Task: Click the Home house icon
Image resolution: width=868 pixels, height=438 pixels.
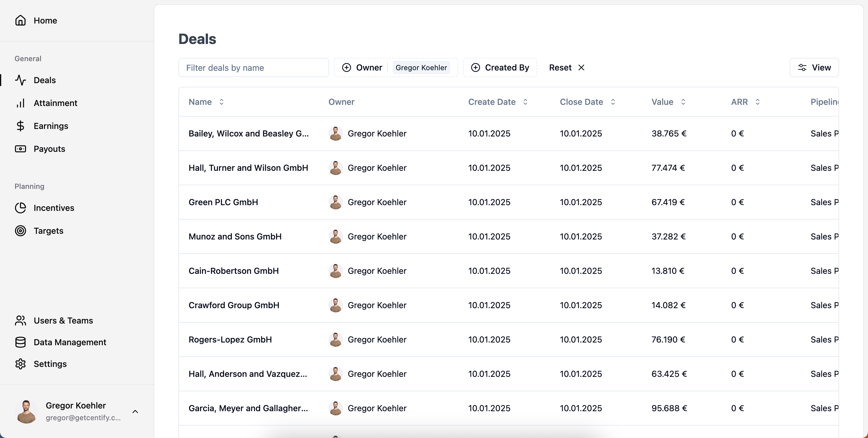Action: tap(20, 20)
